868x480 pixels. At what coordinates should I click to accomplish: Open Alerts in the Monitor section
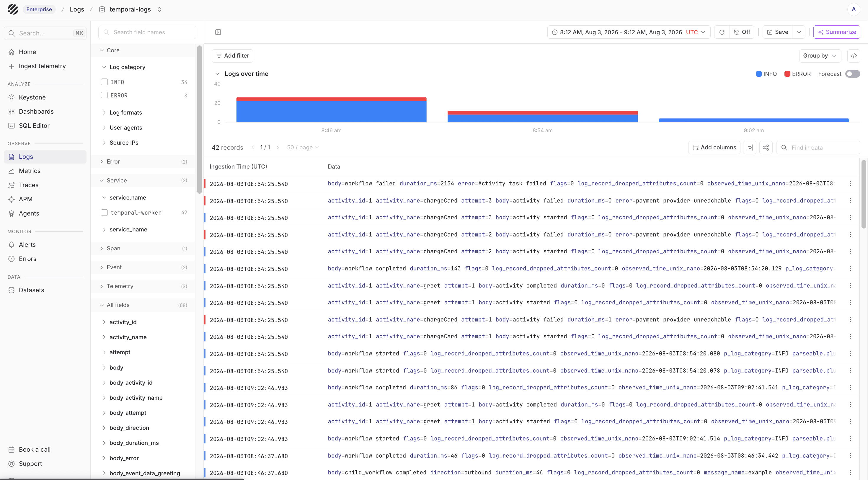45,244
